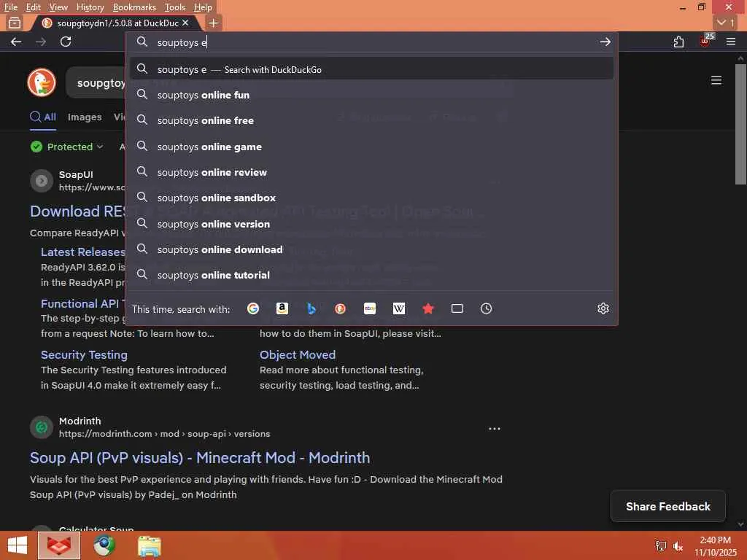Open the Object Moved sublink
This screenshot has height=560, width=747.
(298, 355)
